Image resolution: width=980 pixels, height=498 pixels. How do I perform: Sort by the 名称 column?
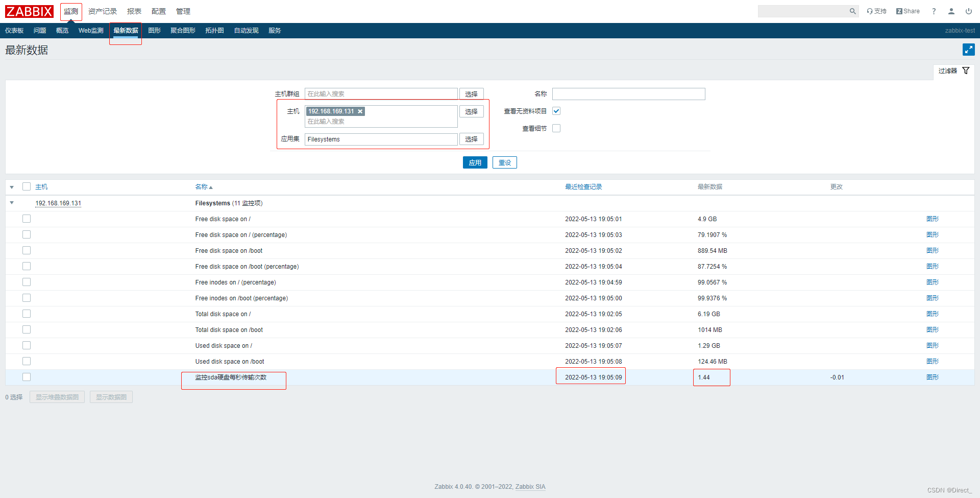(204, 187)
